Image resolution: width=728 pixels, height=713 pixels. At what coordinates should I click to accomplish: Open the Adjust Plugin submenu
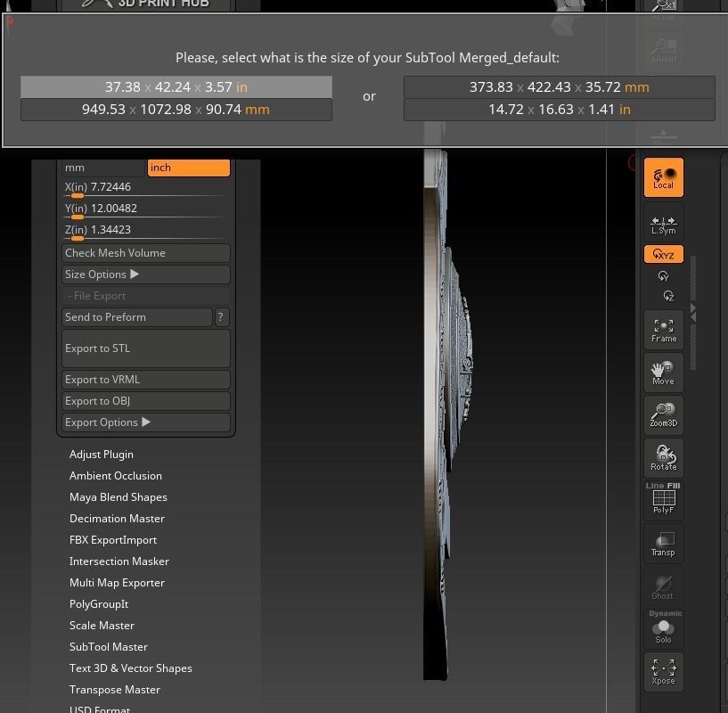(102, 455)
